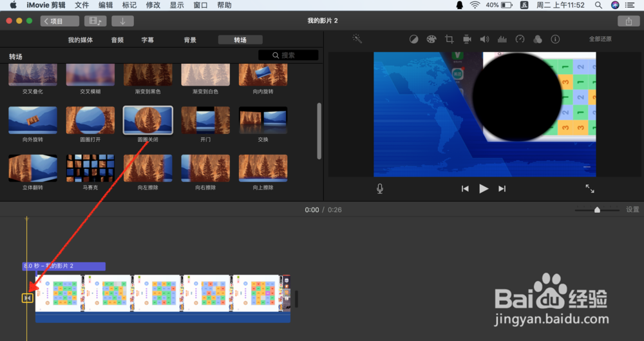Select the 向左擦除 transition thumbnail
This screenshot has height=341, width=644.
(148, 168)
